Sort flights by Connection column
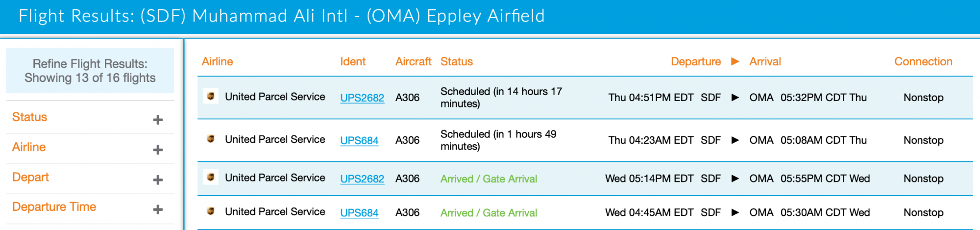This screenshot has width=980, height=230. (x=923, y=61)
